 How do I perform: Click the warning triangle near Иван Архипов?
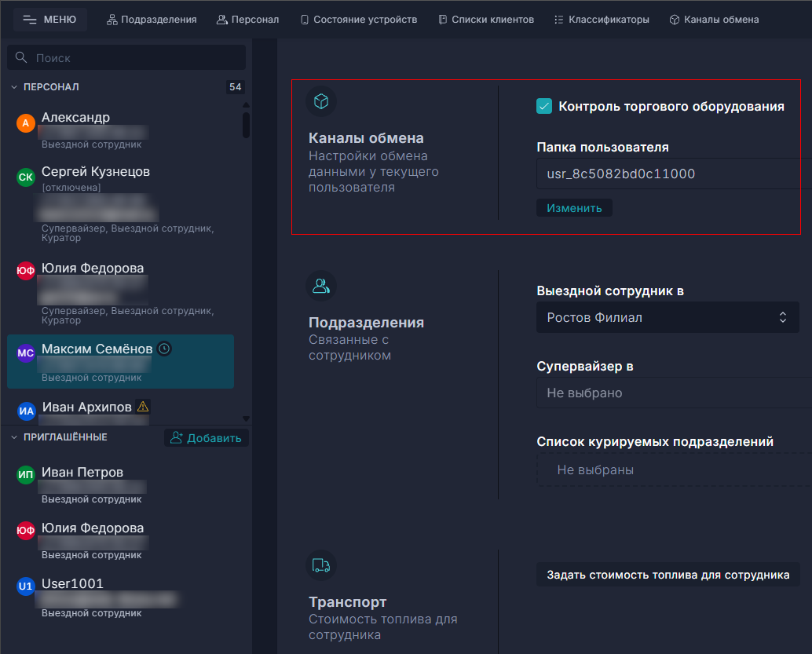143,407
